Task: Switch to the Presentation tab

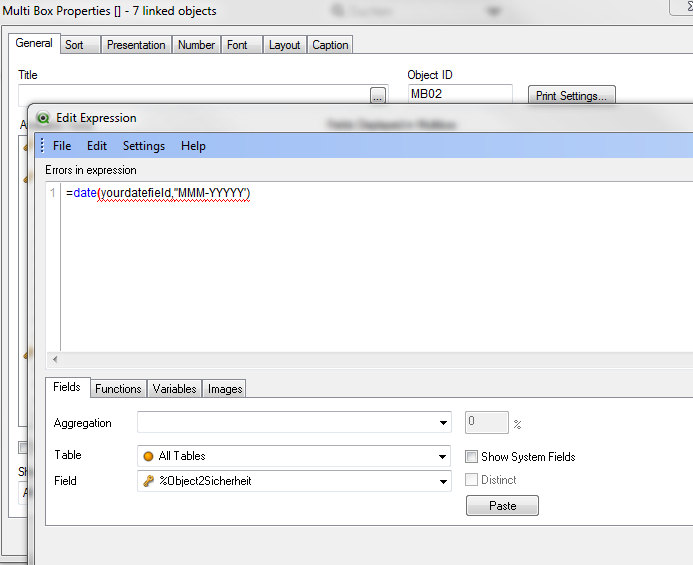Action: [x=136, y=45]
